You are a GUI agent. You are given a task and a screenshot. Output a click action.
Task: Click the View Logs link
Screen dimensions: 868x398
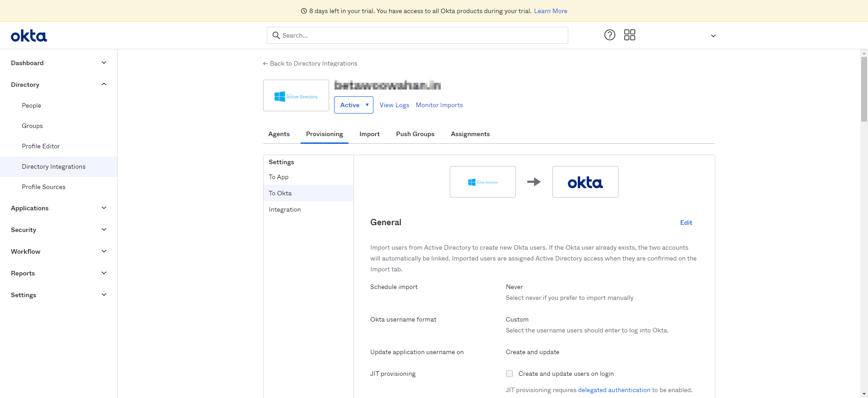tap(394, 105)
